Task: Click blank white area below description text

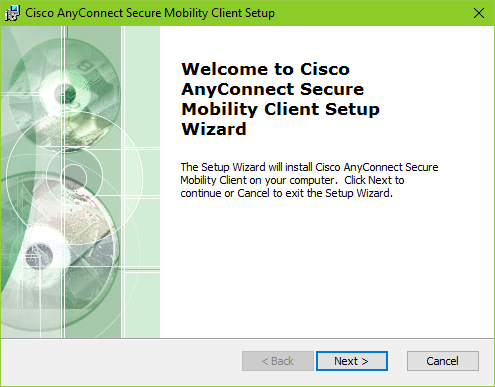Action: (327, 267)
